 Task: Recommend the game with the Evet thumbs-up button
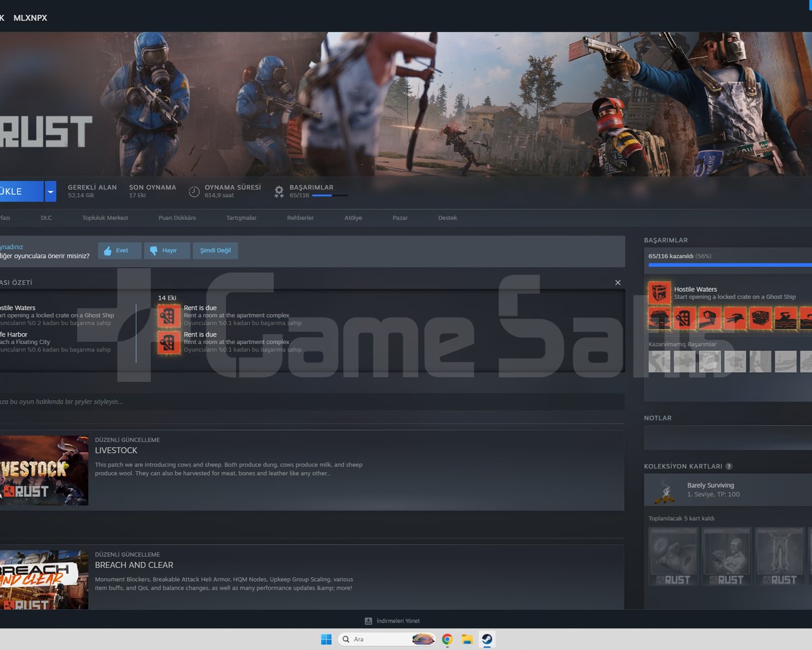pos(120,251)
